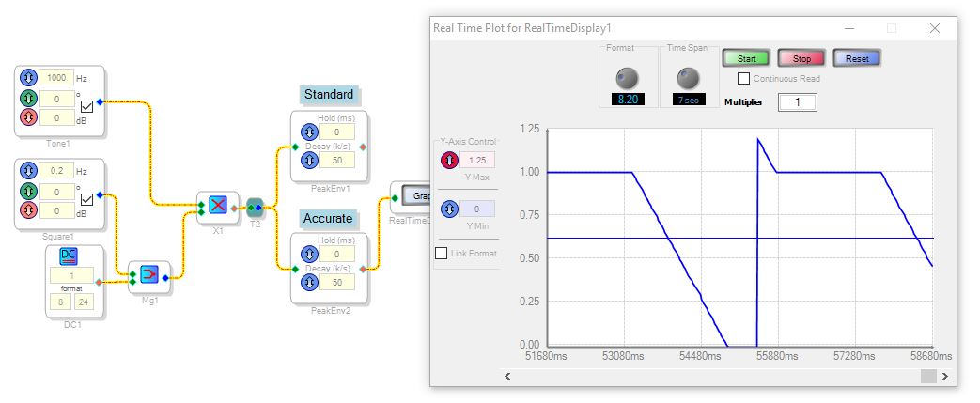The height and width of the screenshot is (403, 980).
Task: Click the Y Max 1.25 field
Action: click(x=477, y=160)
